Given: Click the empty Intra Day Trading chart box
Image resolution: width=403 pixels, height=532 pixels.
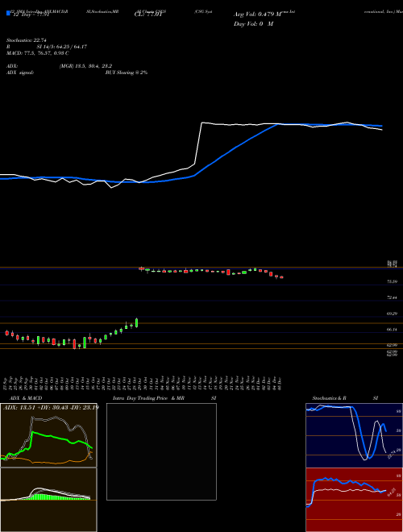Looking at the screenshot, I should pyautogui.click(x=161, y=451).
